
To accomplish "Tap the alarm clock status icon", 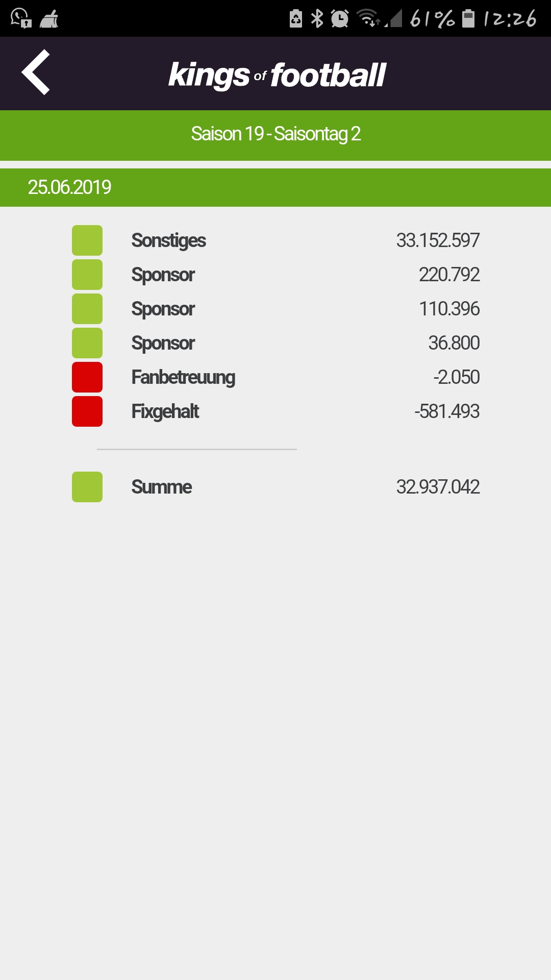I will coord(340,19).
